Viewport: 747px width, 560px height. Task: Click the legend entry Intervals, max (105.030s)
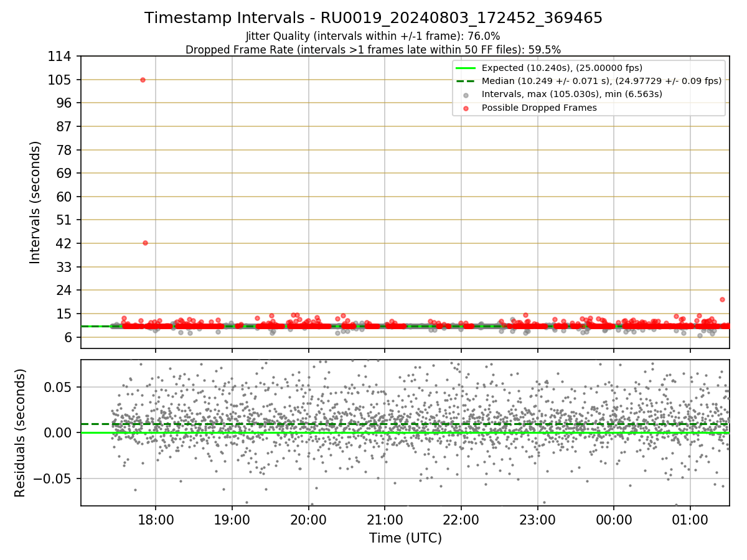click(572, 95)
